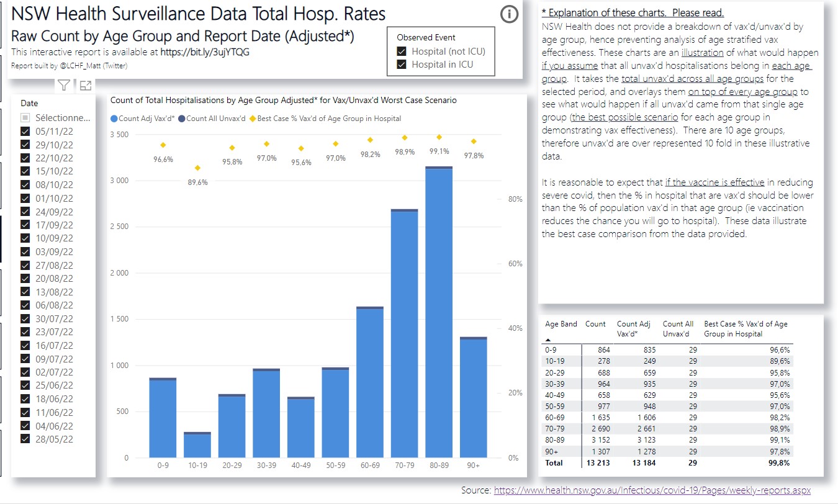Click the Count Adj Vax'd legend marker
The width and height of the screenshot is (838, 504).
(x=114, y=119)
